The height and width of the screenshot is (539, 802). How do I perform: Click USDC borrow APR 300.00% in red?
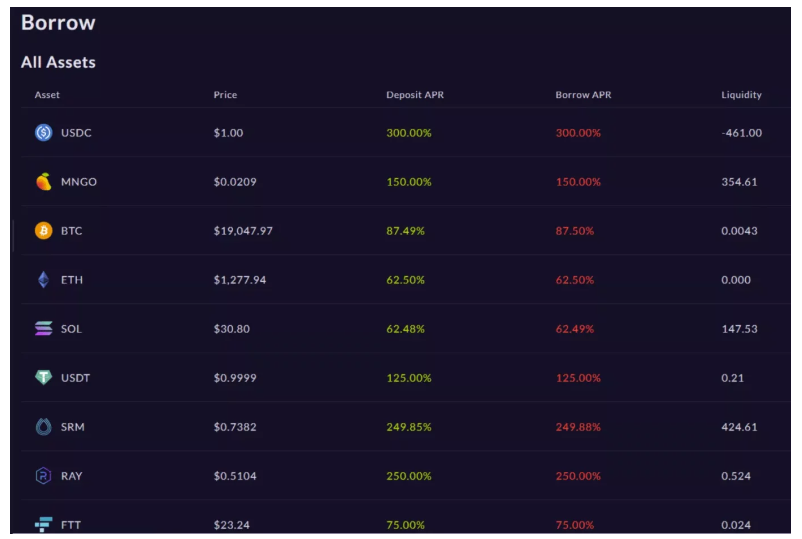[x=578, y=133]
